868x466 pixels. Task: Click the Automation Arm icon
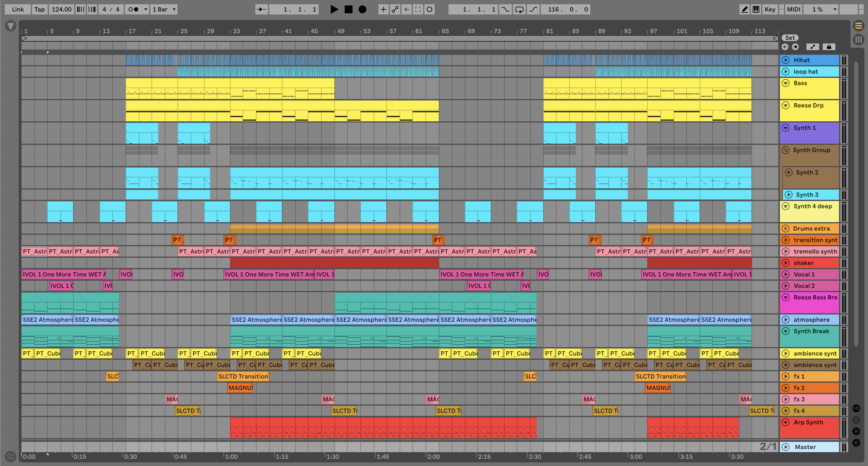395,9
